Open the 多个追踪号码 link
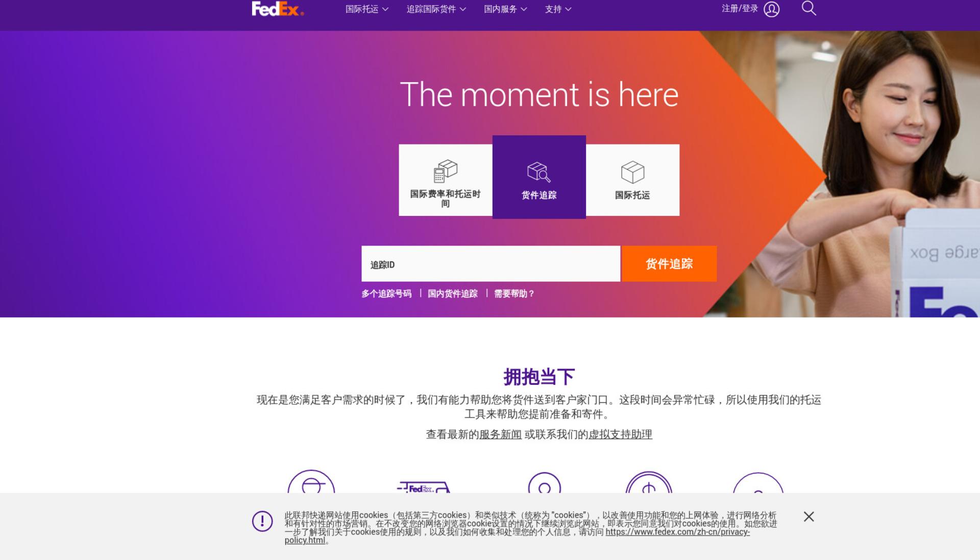Image resolution: width=980 pixels, height=560 pixels. pos(386,294)
